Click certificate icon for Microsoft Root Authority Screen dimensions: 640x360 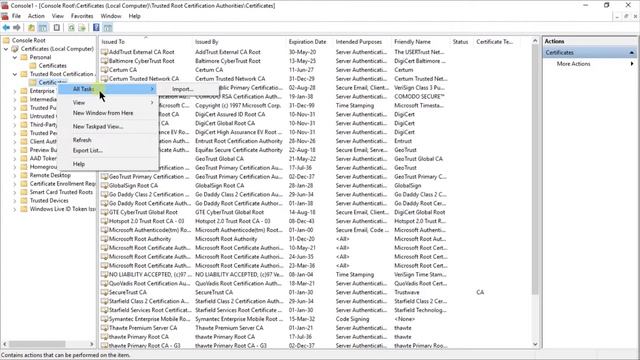(x=104, y=239)
